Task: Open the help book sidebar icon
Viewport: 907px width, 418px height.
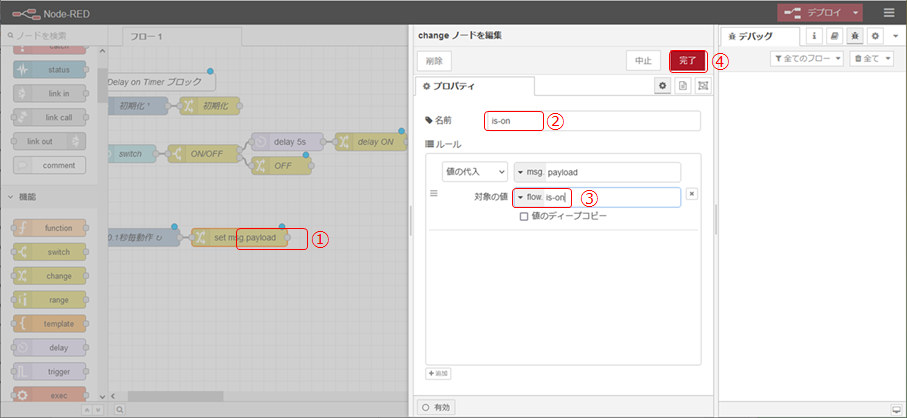Action: 834,36
